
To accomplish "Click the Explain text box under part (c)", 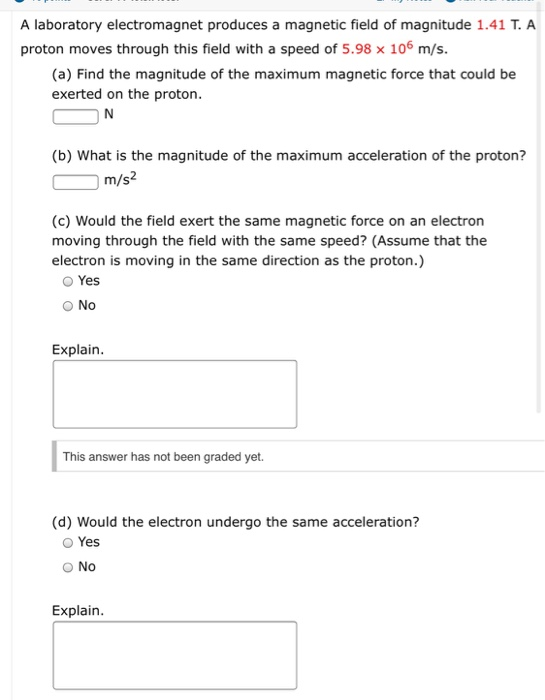I will 175,394.
